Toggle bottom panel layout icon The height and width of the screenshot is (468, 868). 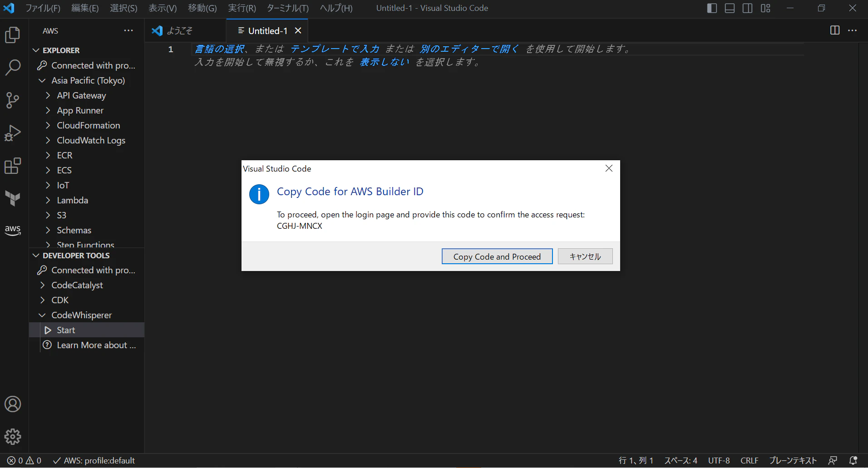730,8
